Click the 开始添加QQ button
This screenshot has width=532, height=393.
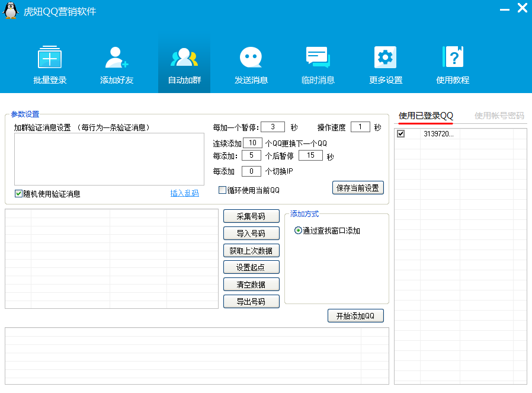[x=355, y=315]
